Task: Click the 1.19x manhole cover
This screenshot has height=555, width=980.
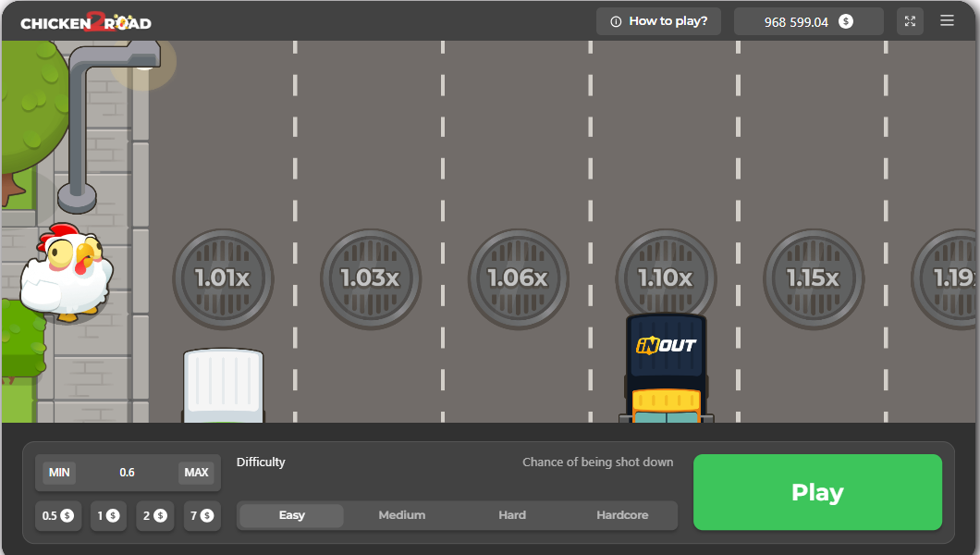Action: pos(945,278)
